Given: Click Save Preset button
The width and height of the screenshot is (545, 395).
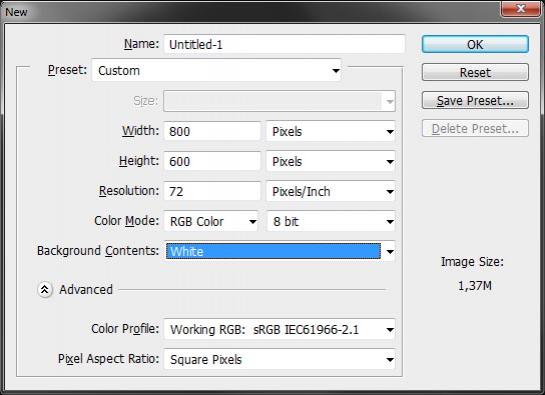Looking at the screenshot, I should point(475,100).
